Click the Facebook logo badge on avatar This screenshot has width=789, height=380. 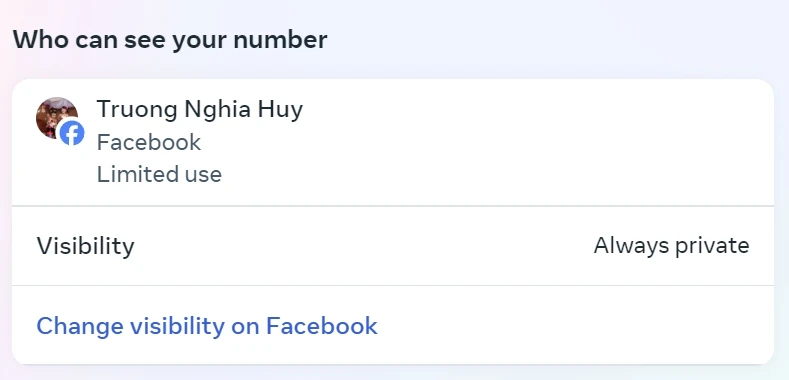[x=72, y=134]
